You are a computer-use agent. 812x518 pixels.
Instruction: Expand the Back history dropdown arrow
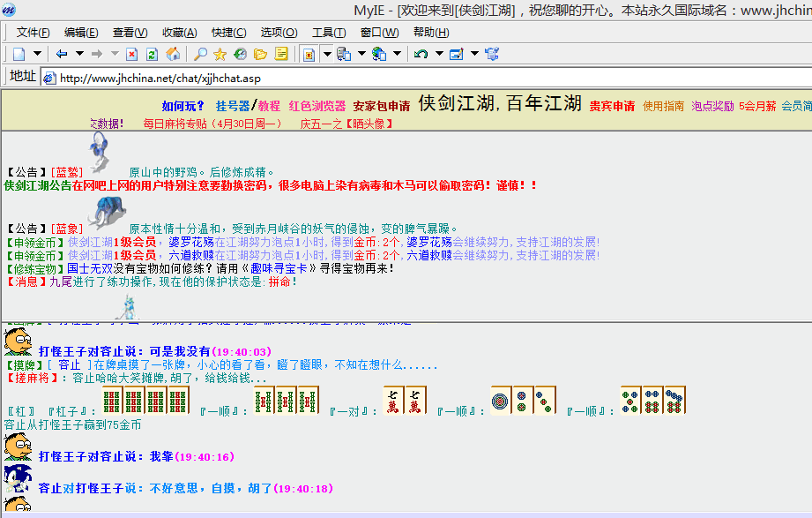(x=79, y=54)
